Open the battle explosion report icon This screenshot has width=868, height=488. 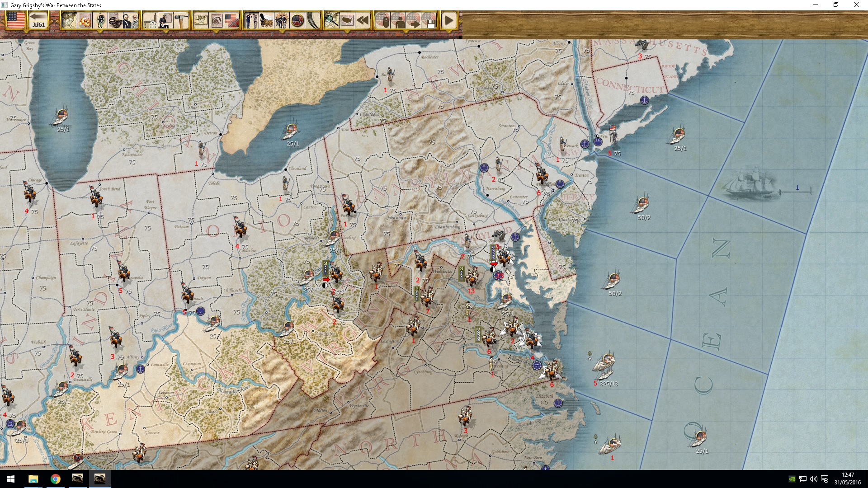click(85, 20)
